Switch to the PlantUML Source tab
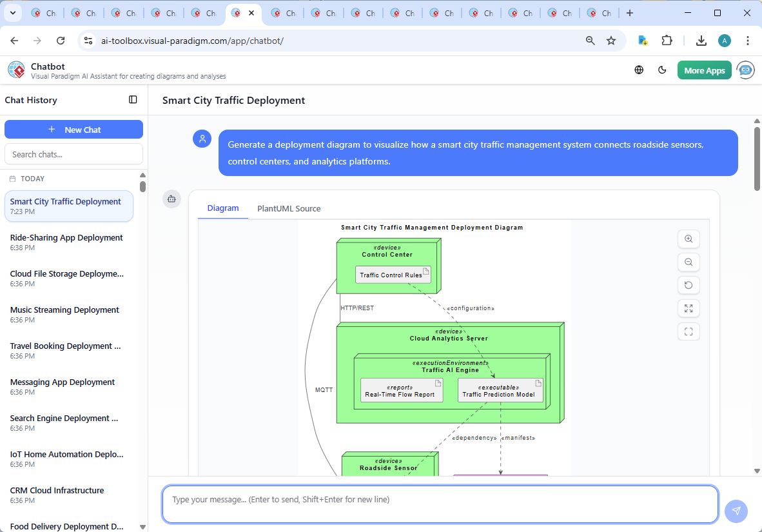Screen dimensions: 762x532 (288, 208)
